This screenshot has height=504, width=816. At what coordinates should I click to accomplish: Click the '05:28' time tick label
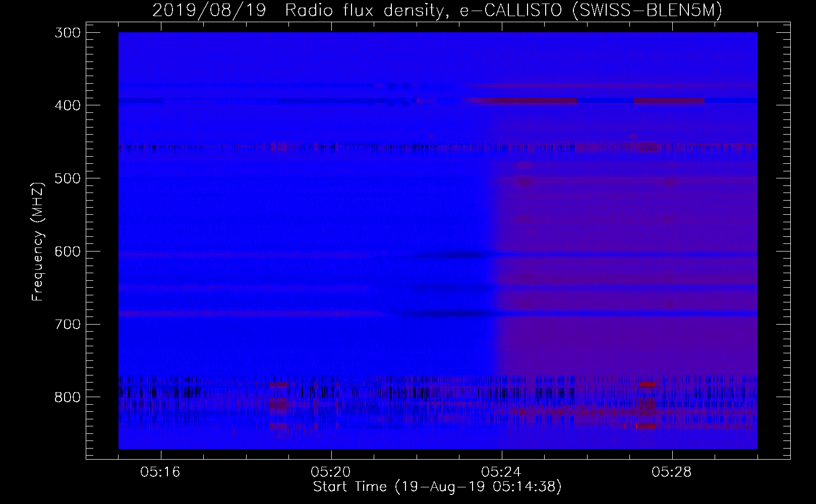pos(672,472)
